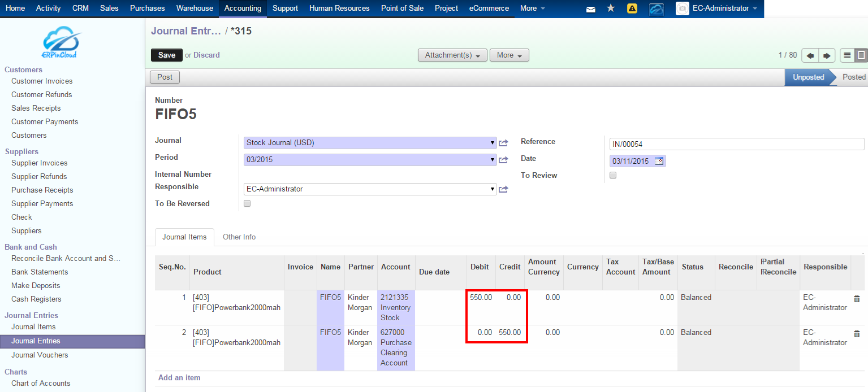
Task: Open Reconcile Bank Account in sidebar
Action: [66, 259]
